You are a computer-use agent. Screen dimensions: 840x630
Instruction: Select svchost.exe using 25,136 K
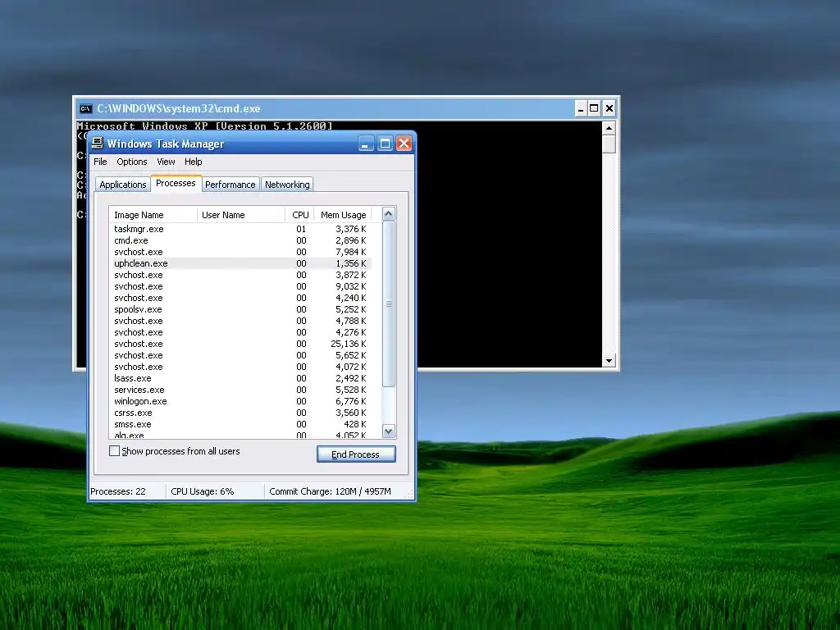(x=240, y=344)
